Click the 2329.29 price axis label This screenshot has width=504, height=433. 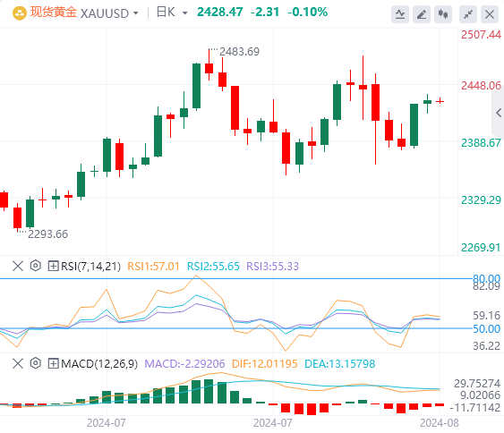point(481,200)
